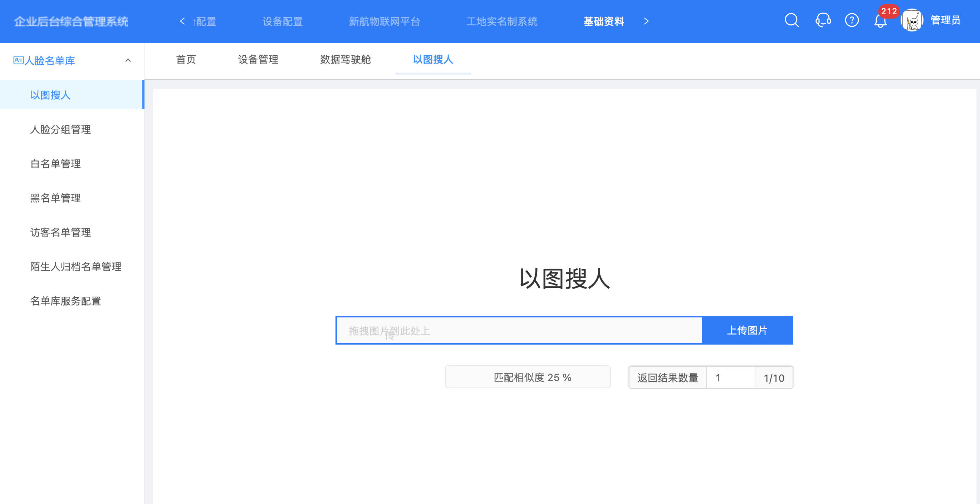Click the 1/10 count indicator
The image size is (980, 504).
pyautogui.click(x=774, y=378)
